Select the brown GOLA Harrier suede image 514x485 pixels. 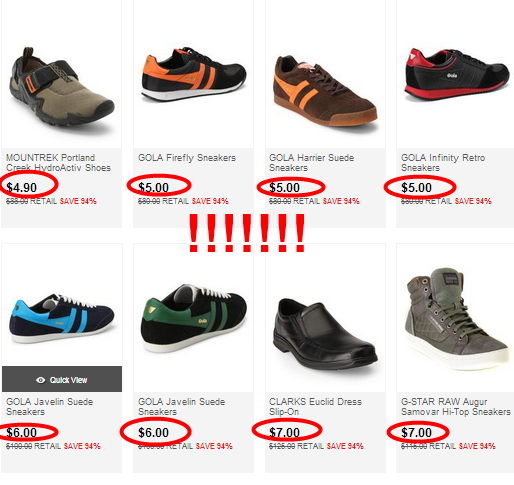pyautogui.click(x=325, y=91)
